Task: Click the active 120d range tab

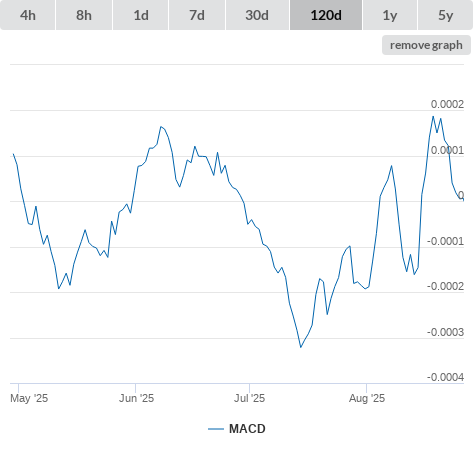Action: point(326,15)
